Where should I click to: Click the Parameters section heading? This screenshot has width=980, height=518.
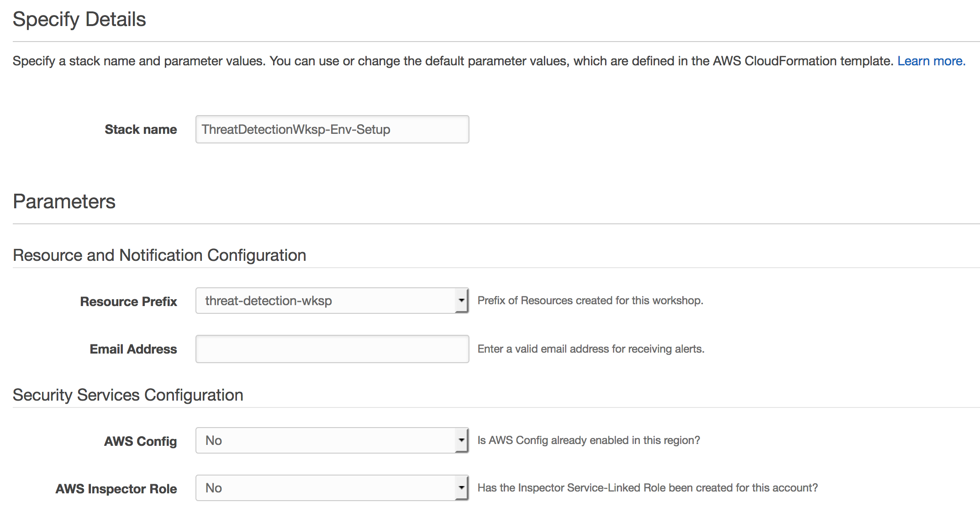click(x=64, y=201)
